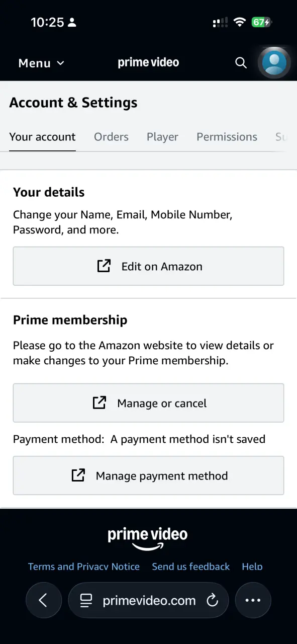297x644 pixels.
Task: Open Terms and Privacy Notice link
Action: 84,567
